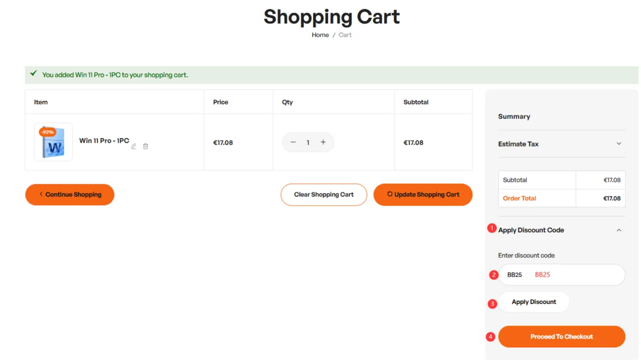Image resolution: width=641 pixels, height=364 pixels.
Task: Collapse the Apply Discount Code chevron
Action: tap(619, 230)
